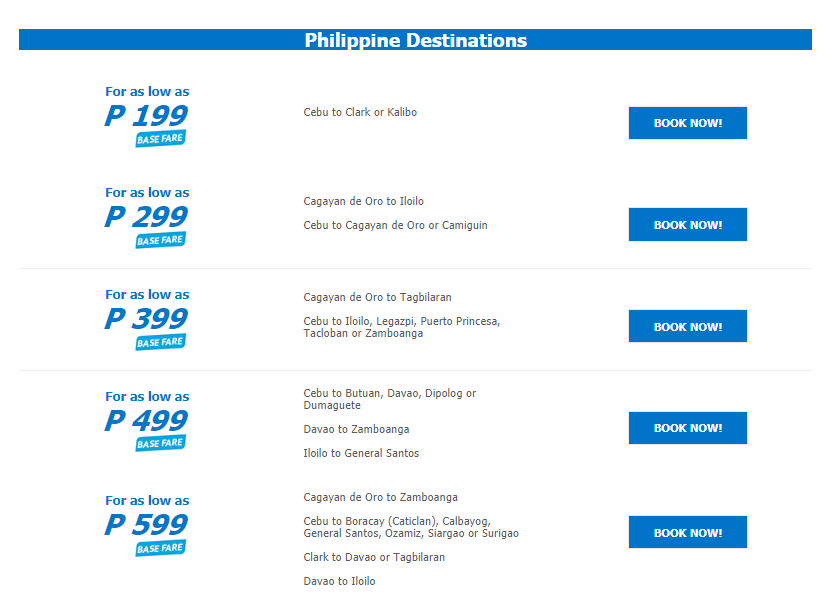Click the P 299 base fare graphic
The height and width of the screenshot is (593, 831).
(x=147, y=217)
